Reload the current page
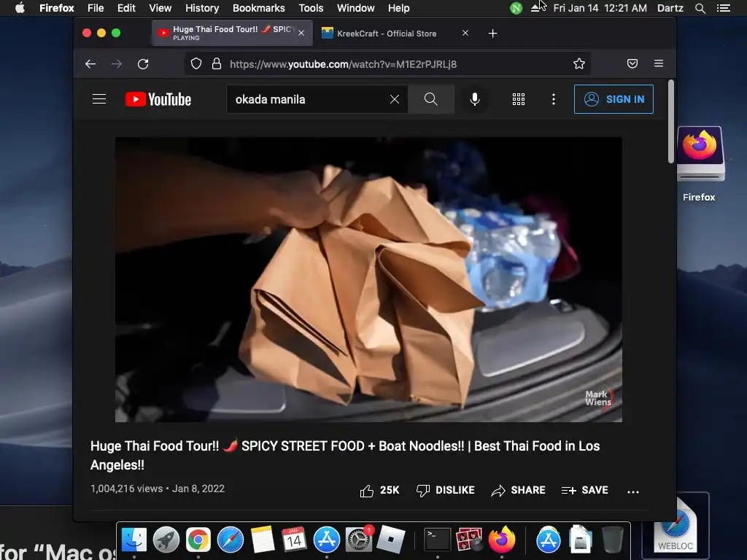The image size is (747, 560). point(143,64)
